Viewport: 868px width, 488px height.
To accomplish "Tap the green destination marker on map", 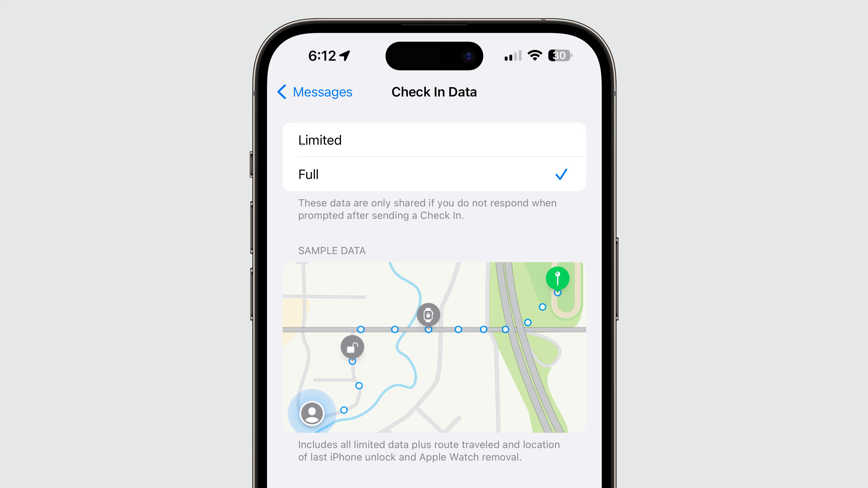I will (557, 279).
